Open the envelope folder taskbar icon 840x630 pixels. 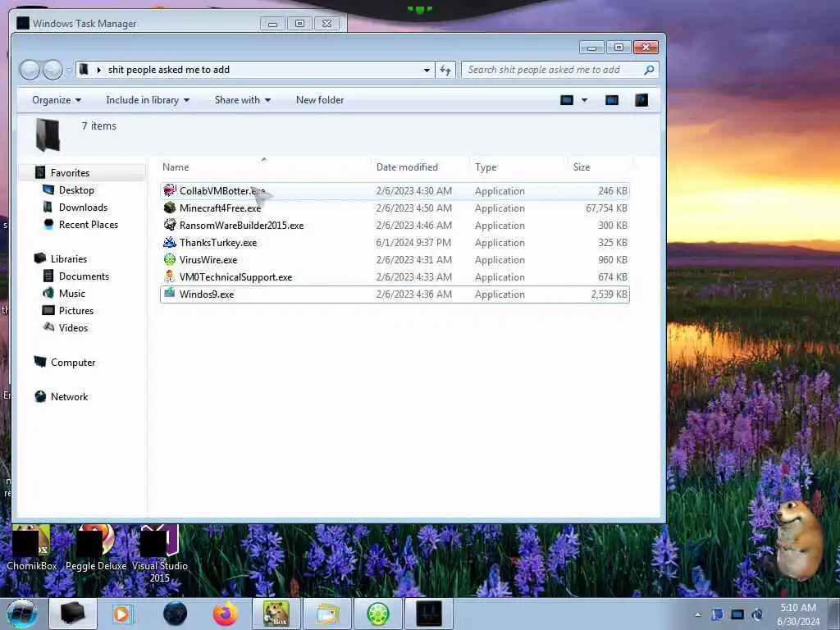pos(327,614)
